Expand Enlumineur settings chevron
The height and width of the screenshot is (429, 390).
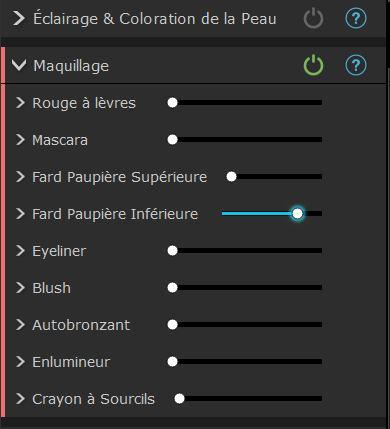click(x=20, y=362)
